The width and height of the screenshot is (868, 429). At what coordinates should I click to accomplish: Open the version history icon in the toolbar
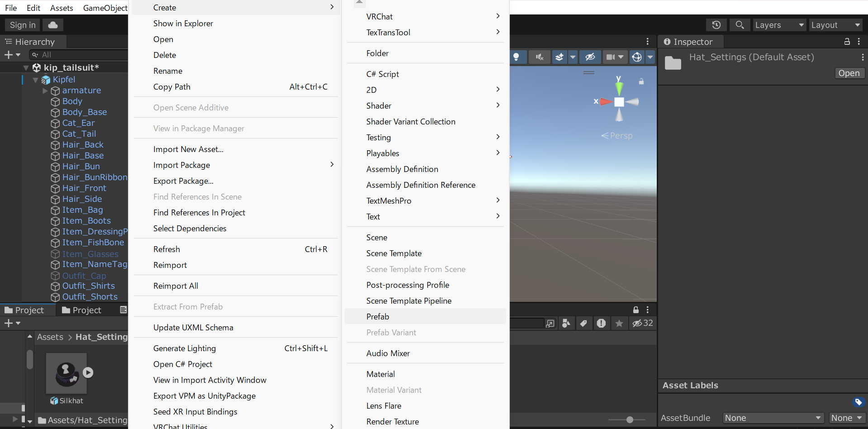(716, 25)
